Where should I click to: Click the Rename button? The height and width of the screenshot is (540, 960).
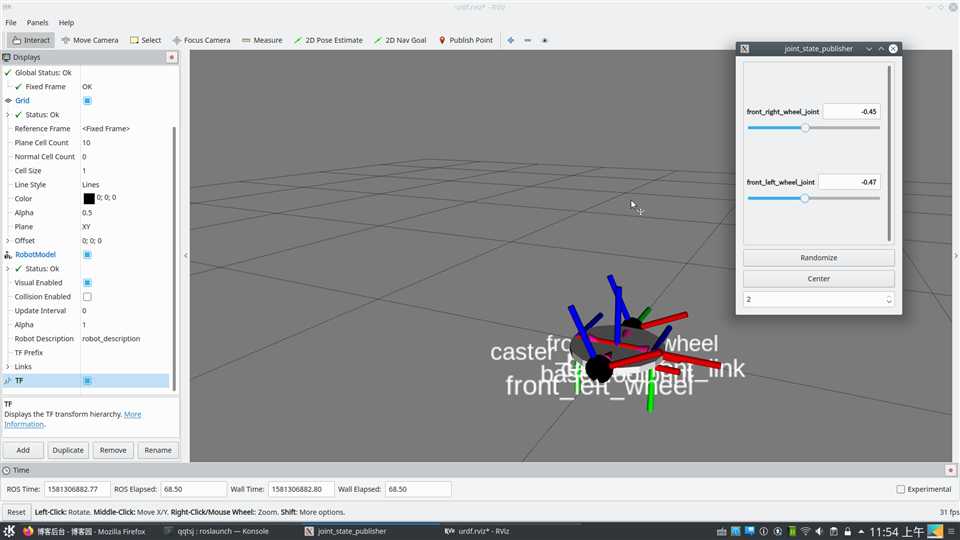point(158,450)
